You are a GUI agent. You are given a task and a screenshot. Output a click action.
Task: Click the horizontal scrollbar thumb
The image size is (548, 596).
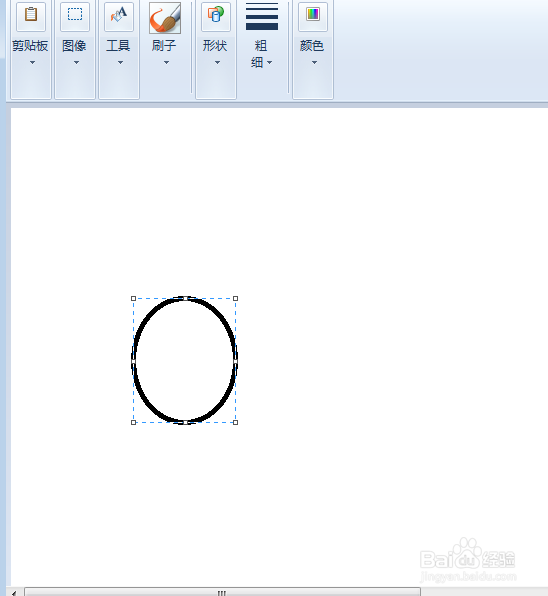pyautogui.click(x=222, y=592)
